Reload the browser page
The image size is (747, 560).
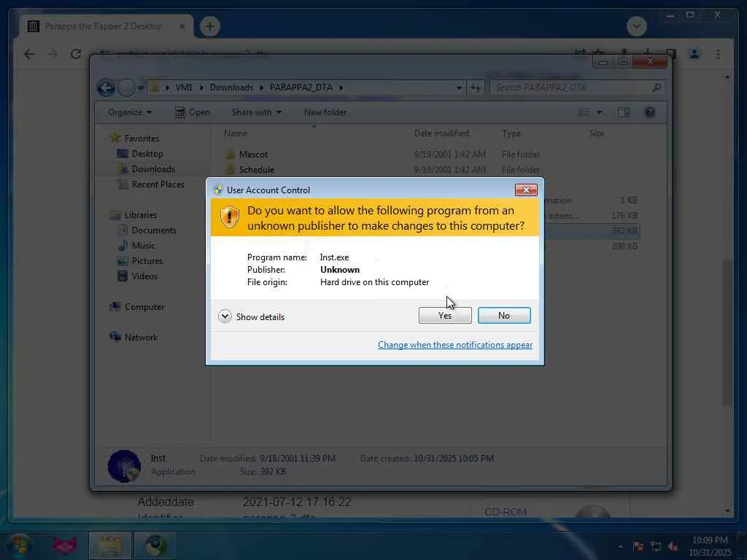pyautogui.click(x=75, y=54)
